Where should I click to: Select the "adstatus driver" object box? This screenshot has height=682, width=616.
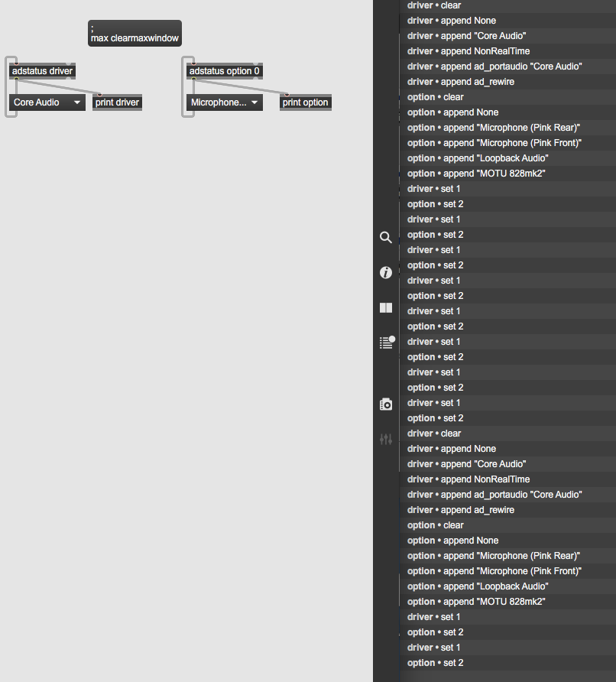(x=42, y=71)
